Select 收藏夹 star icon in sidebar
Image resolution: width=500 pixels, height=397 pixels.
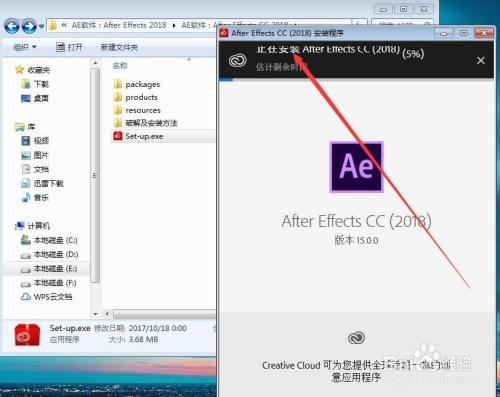[19, 70]
